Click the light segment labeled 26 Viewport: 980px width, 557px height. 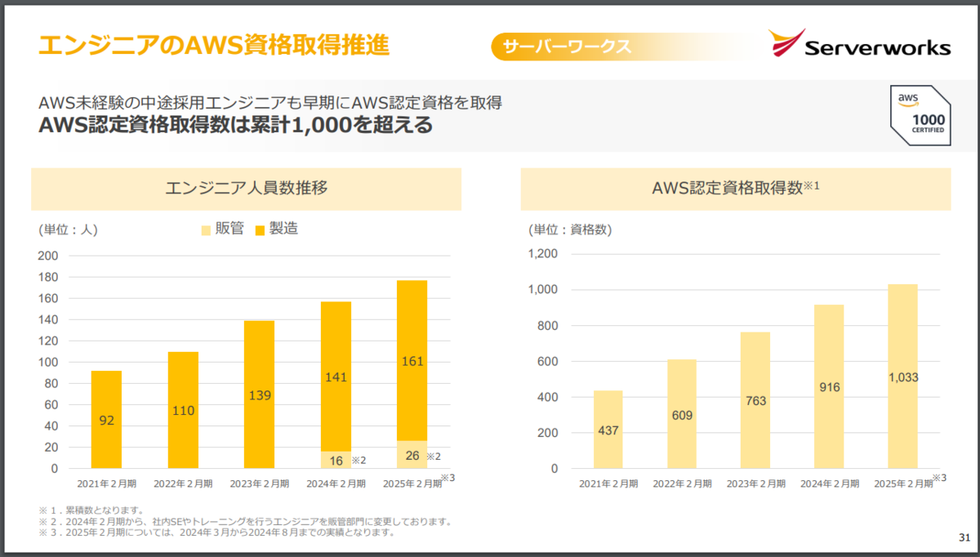point(412,455)
